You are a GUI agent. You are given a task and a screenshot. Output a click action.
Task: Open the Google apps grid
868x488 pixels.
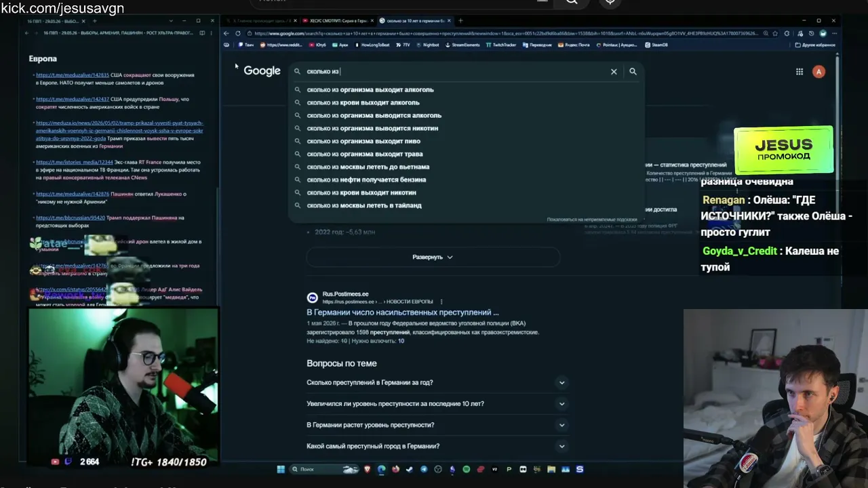coord(800,71)
